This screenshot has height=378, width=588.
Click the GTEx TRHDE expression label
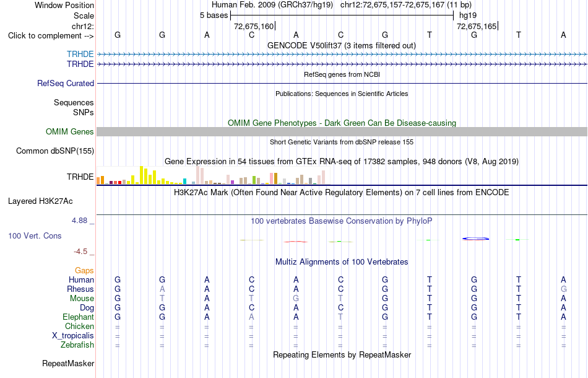point(80,177)
